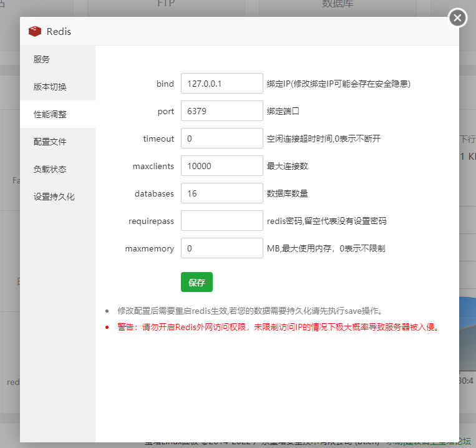Focus the empty requirepass input field

(x=222, y=221)
